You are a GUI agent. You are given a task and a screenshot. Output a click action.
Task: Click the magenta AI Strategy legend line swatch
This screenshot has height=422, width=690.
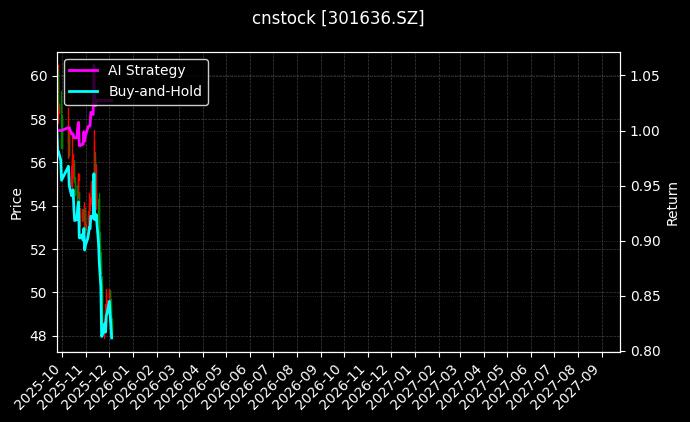[84, 70]
